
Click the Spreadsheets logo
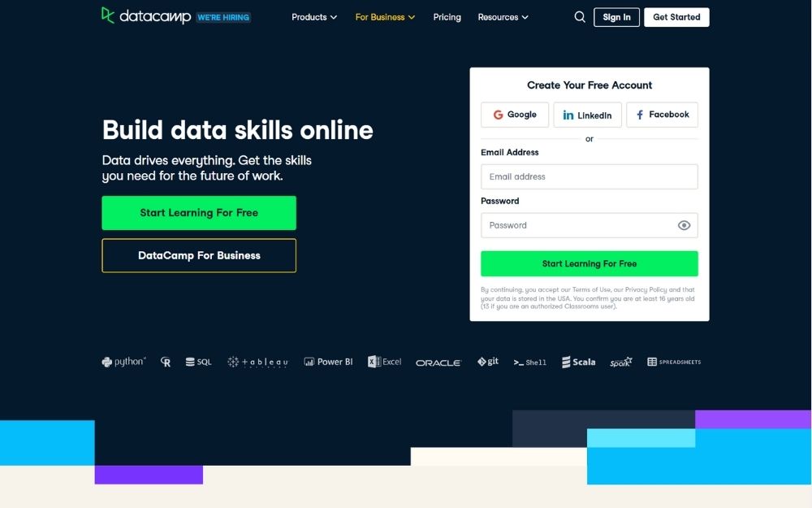click(x=674, y=362)
